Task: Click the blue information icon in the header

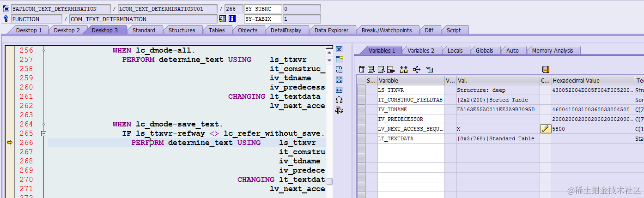Action: [x=232, y=19]
